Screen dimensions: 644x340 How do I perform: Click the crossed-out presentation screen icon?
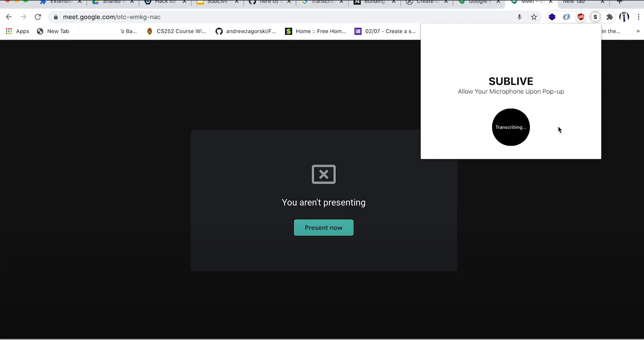click(x=324, y=174)
